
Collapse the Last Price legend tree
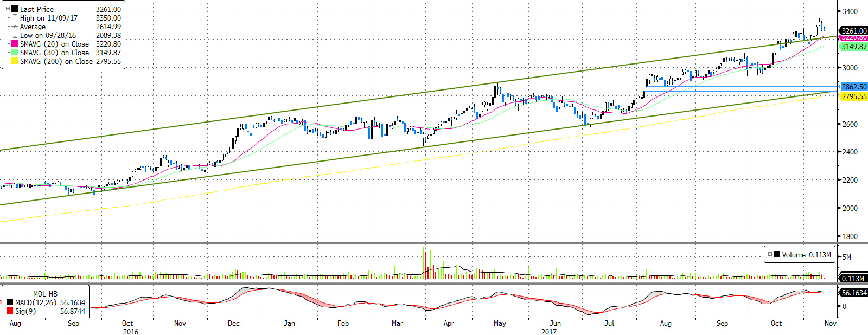pyautogui.click(x=8, y=9)
